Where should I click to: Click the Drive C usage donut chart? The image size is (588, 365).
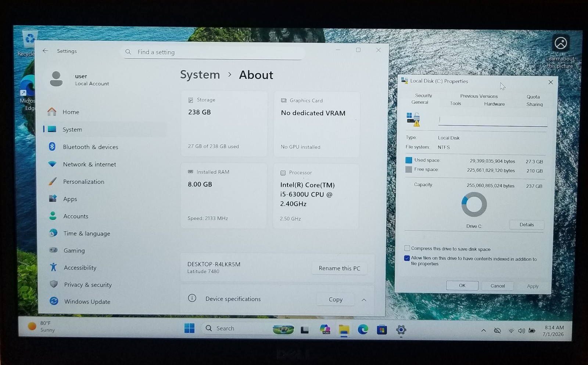click(x=474, y=204)
